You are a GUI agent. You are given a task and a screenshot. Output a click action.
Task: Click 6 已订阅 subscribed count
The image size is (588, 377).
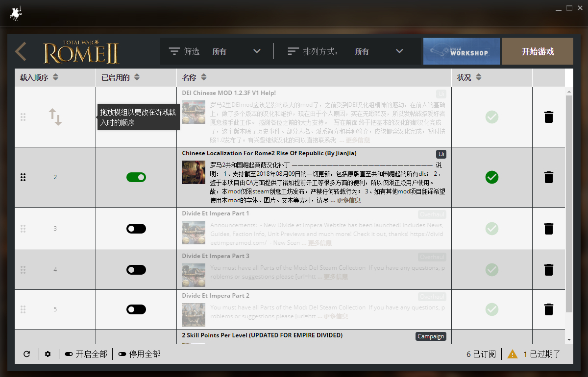[481, 354]
